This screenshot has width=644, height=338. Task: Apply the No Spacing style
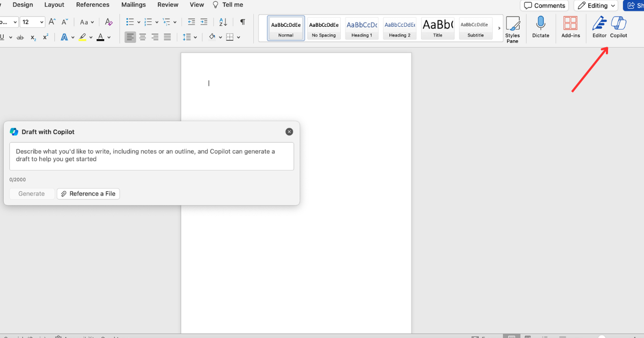click(324, 28)
